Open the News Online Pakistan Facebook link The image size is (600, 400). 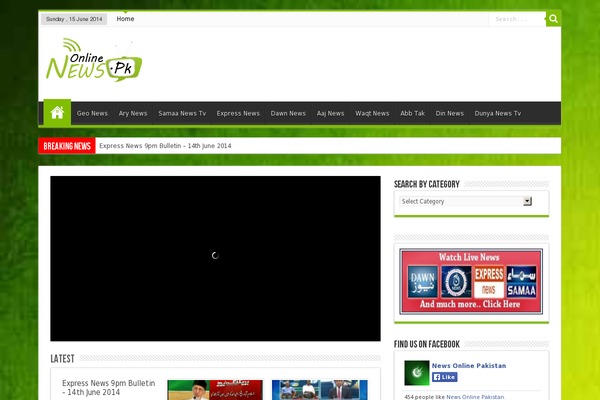[x=469, y=366]
